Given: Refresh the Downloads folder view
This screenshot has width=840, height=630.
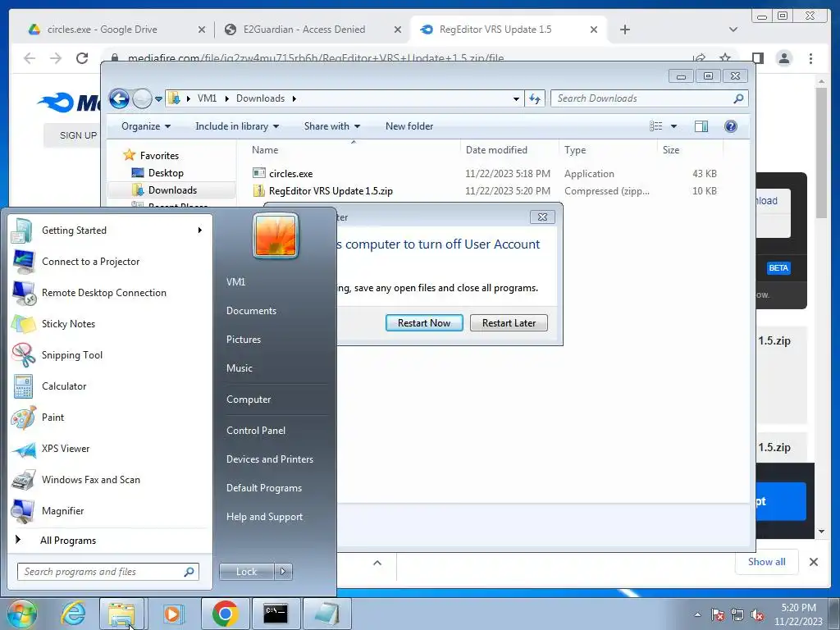Looking at the screenshot, I should (x=535, y=98).
